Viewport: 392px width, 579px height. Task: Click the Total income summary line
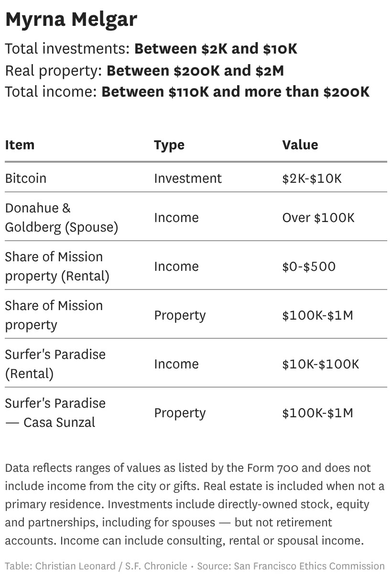(x=187, y=91)
